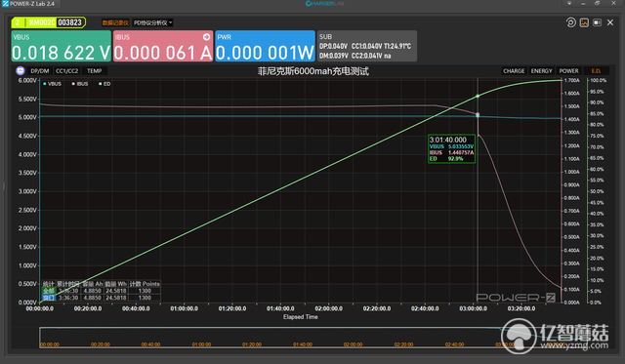This screenshot has width=625, height=364.
Task: Click the 1.700A current axis label
Action: [571, 80]
